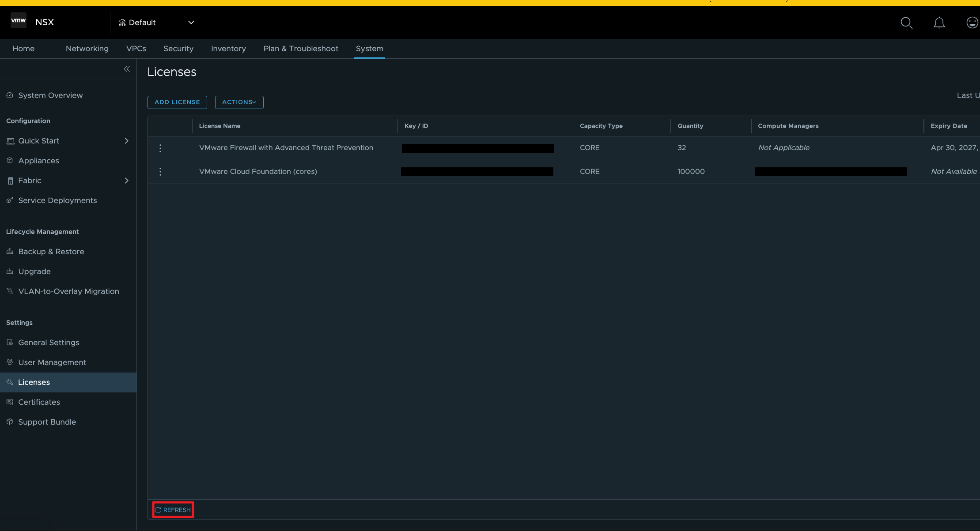This screenshot has height=531, width=980.
Task: Click the VMware logo icon
Action: click(19, 21)
